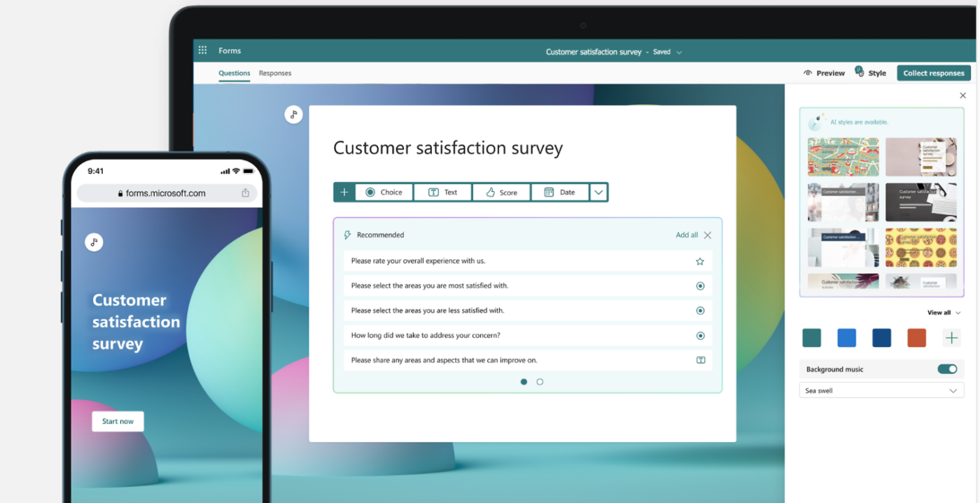The width and height of the screenshot is (980, 503).
Task: Click choice icon for most satisfied areas
Action: (700, 286)
